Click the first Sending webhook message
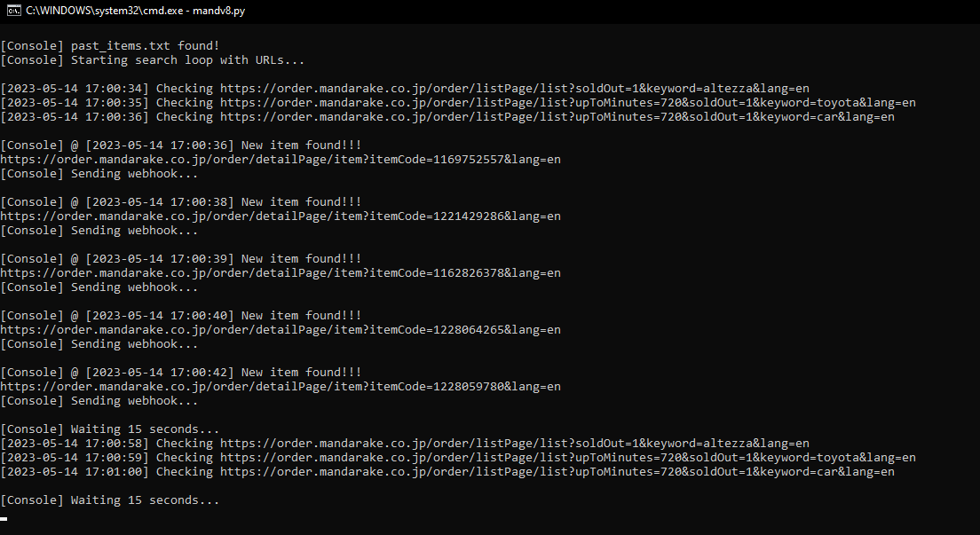The height and width of the screenshot is (535, 980). click(96, 173)
